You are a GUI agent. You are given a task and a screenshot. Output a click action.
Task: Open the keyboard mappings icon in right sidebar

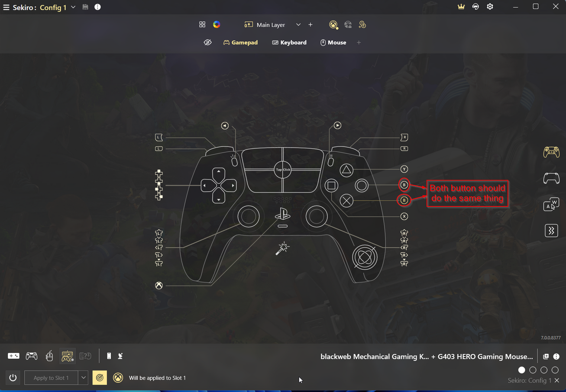coord(551,204)
